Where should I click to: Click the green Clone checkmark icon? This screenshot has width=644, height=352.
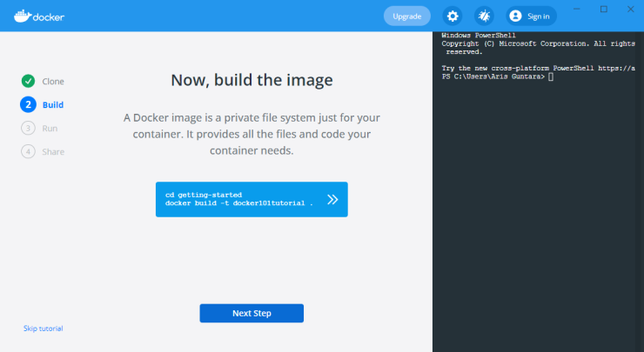[x=29, y=81]
